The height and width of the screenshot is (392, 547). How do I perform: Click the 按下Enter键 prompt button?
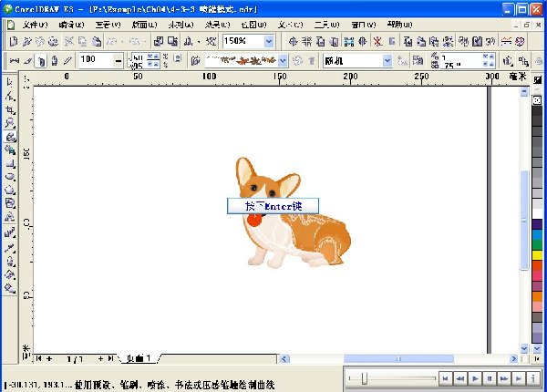coord(273,206)
